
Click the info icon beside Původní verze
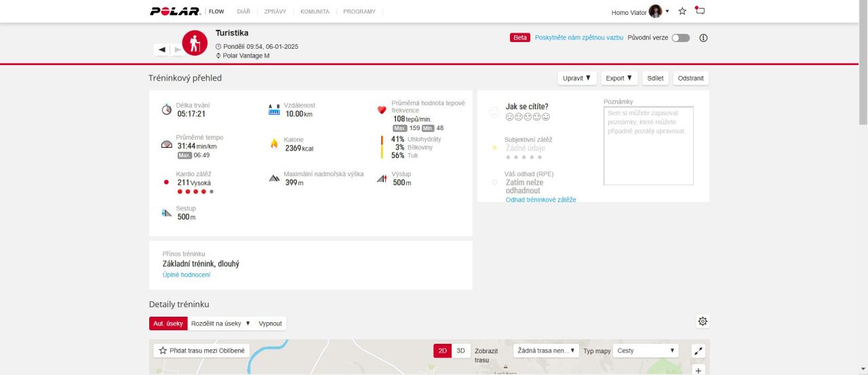(x=703, y=38)
